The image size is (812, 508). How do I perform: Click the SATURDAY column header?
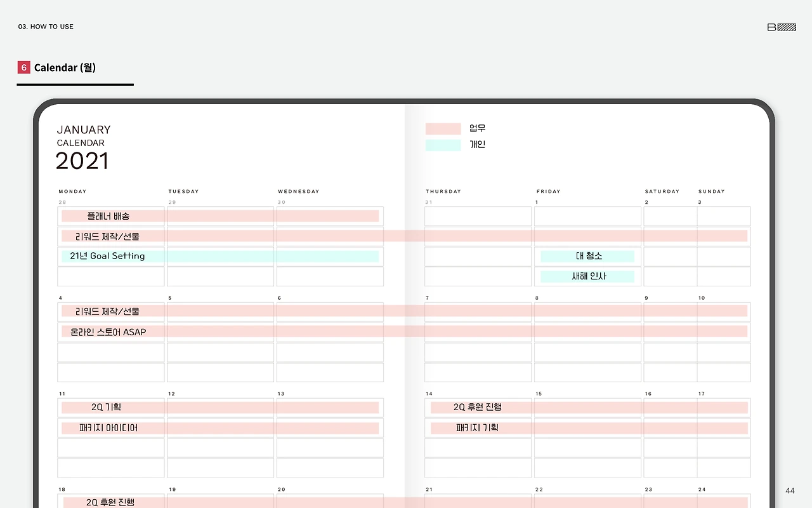point(662,191)
